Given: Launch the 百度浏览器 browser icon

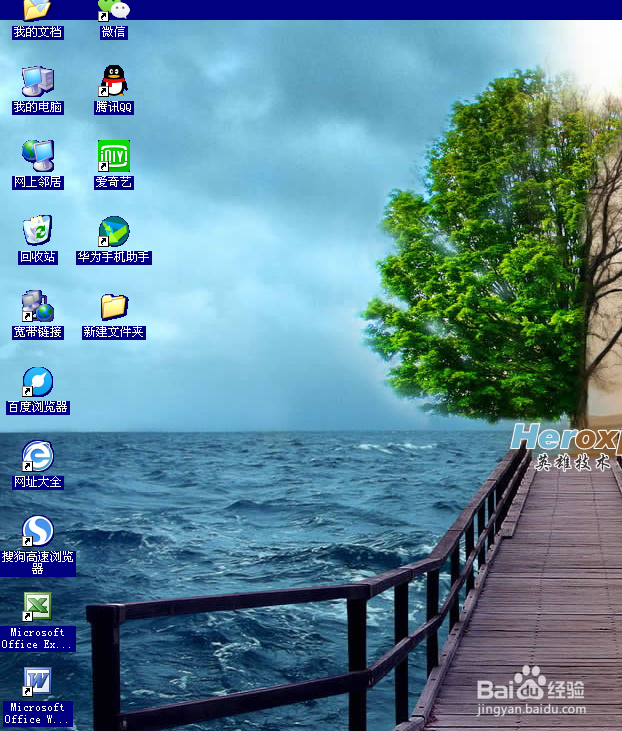Looking at the screenshot, I should 37,381.
